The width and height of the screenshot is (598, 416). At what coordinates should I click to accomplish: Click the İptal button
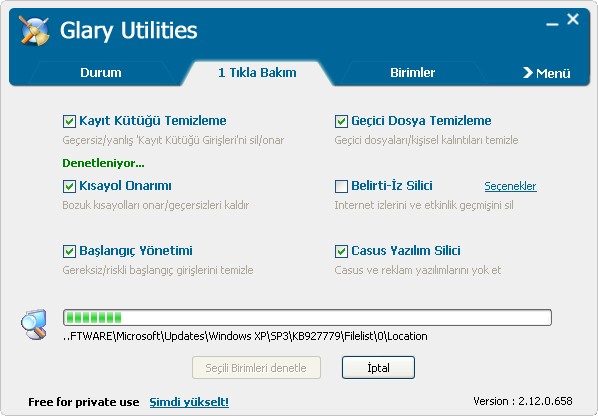[378, 368]
